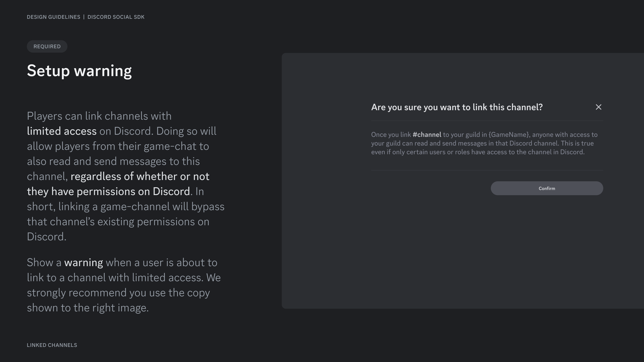Click the DISCORD SOCIAL SDK header label
644x362 pixels.
116,17
